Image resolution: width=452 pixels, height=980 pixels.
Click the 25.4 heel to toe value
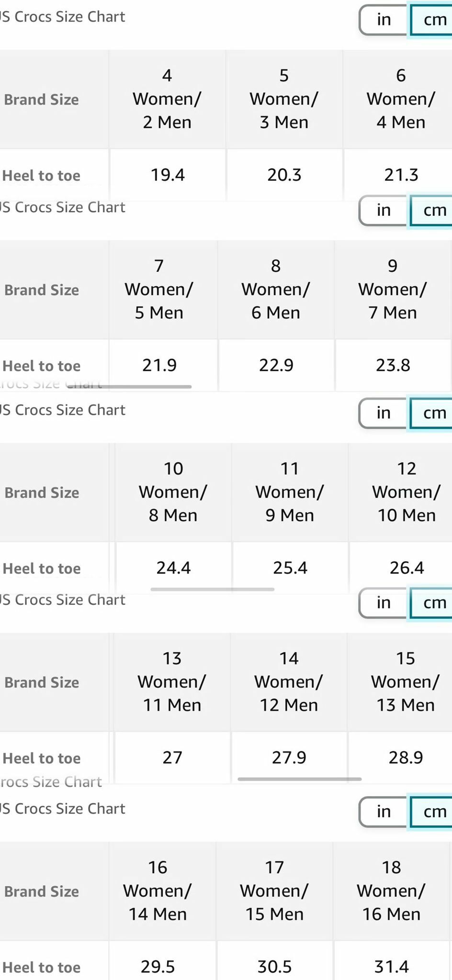pos(289,568)
